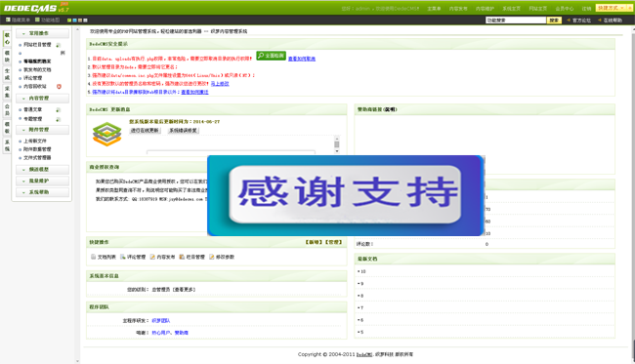Click the add icon beside 普通文章
The image size is (635, 364).
click(59, 110)
